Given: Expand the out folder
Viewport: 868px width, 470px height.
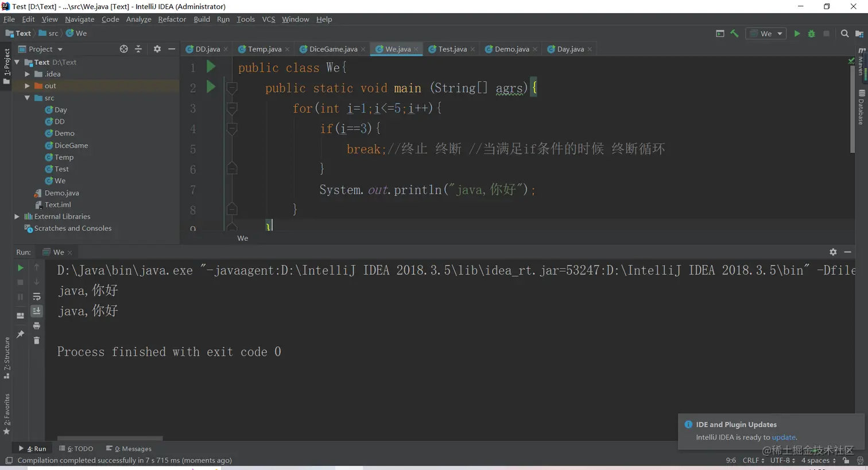Looking at the screenshot, I should pyautogui.click(x=27, y=86).
